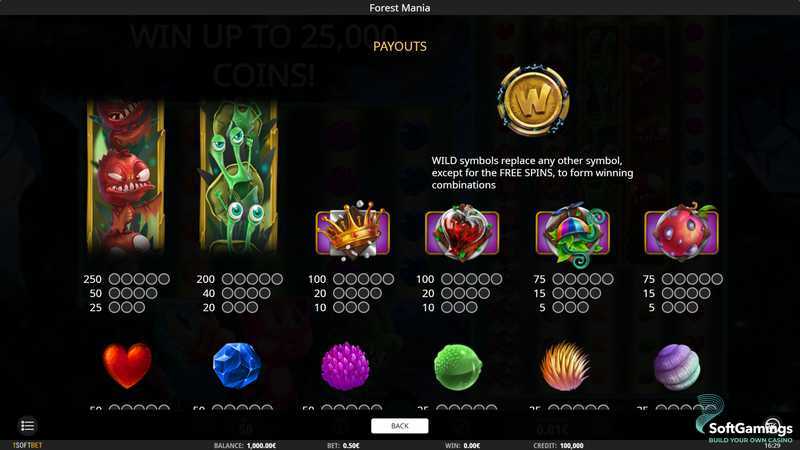Click the 1SOFTBET logo
The width and height of the screenshot is (800, 450).
pyautogui.click(x=28, y=445)
